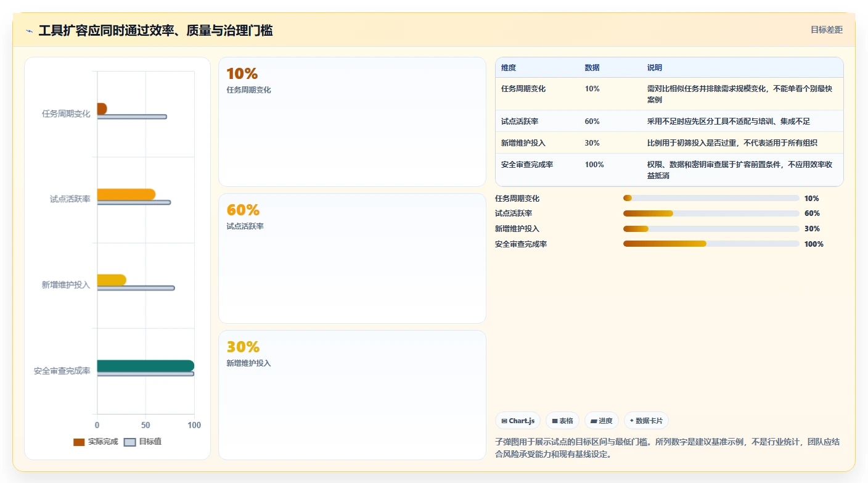The height and width of the screenshot is (483, 868).
Task: Toggle the 目标值 legend item
Action: (142, 442)
